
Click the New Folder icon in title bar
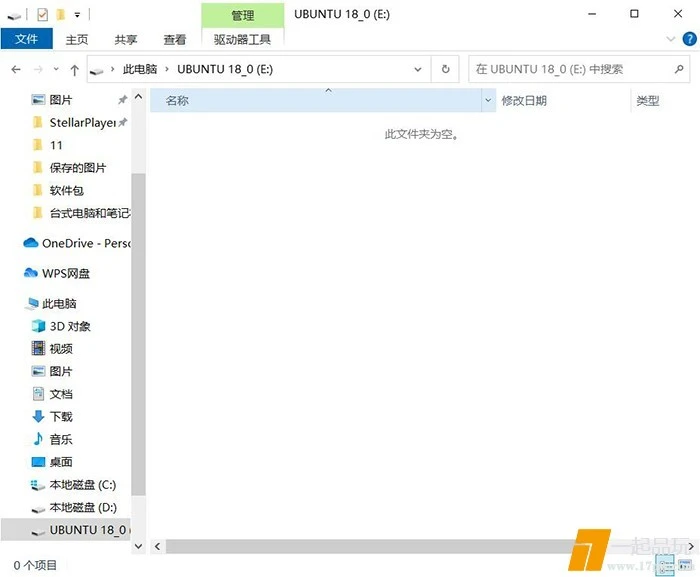tap(60, 15)
